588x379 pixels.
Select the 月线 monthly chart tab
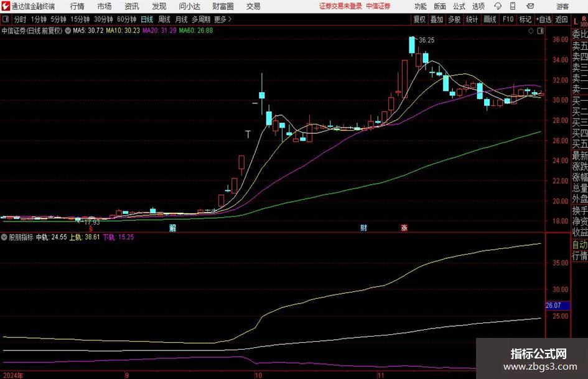point(181,19)
